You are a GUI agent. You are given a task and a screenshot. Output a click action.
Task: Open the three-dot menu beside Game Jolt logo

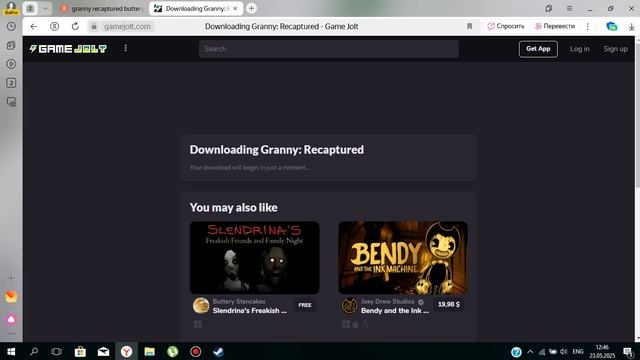[x=125, y=49]
